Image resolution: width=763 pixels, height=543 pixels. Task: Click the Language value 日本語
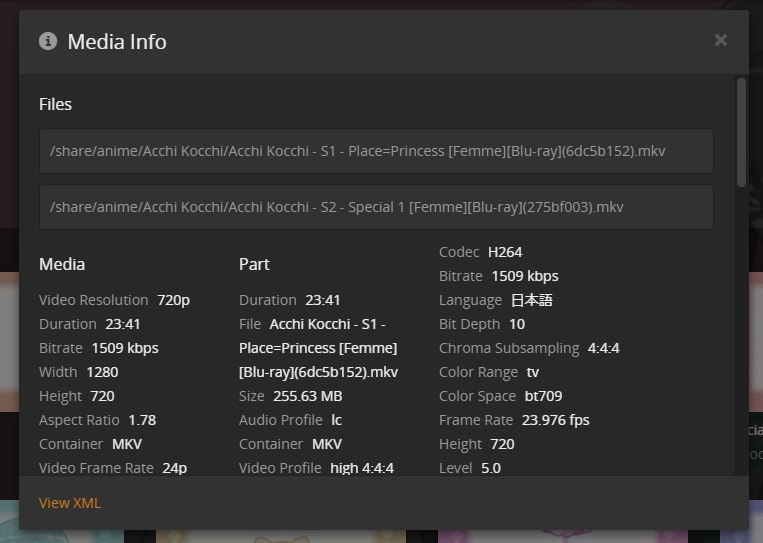[x=532, y=300]
